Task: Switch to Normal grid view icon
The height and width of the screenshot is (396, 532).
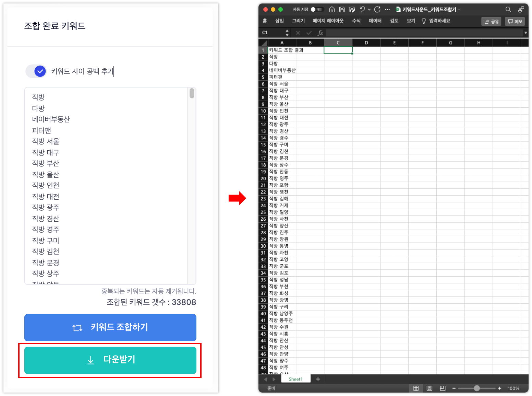Action: [x=416, y=388]
